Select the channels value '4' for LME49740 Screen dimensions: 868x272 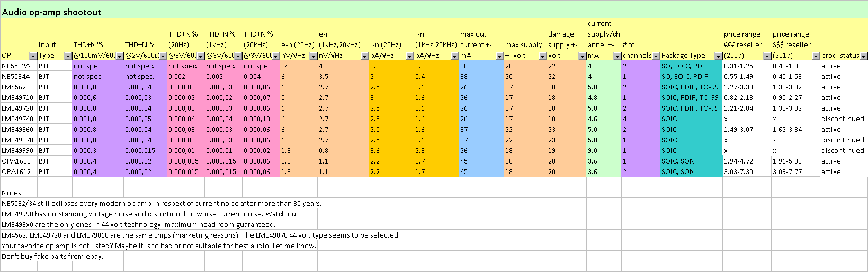point(640,119)
